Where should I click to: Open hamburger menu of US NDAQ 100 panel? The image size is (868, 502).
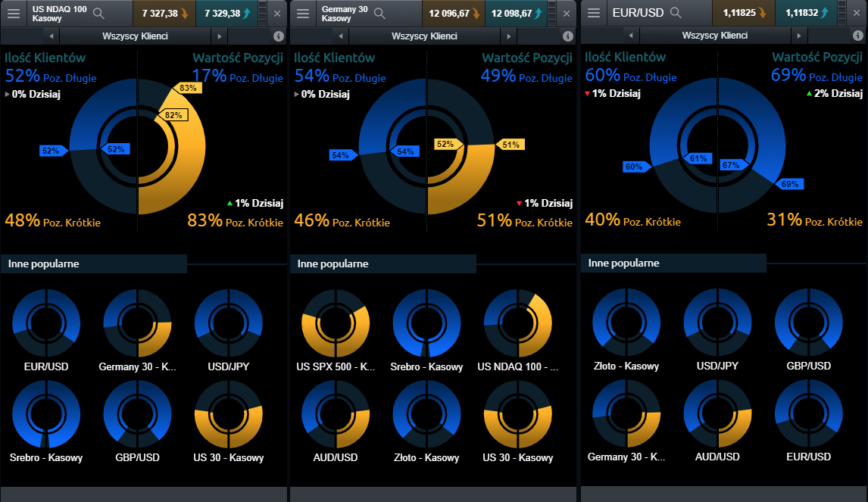pyautogui.click(x=14, y=13)
